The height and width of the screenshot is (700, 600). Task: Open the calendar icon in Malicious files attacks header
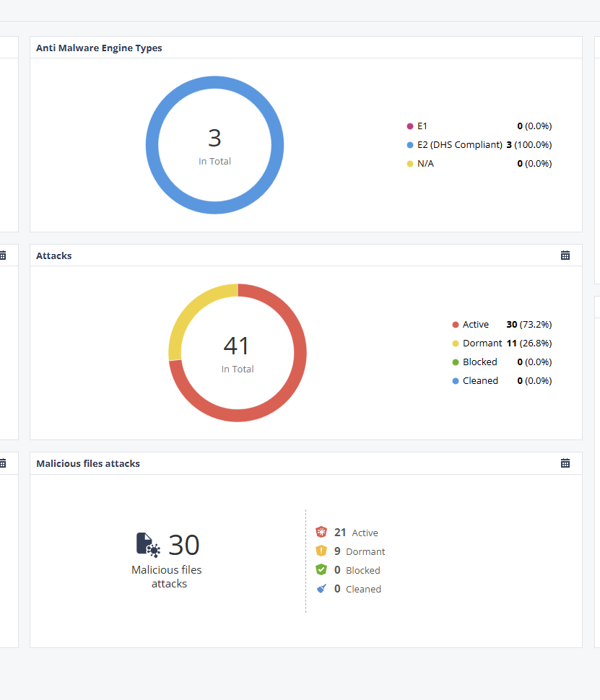coord(565,463)
